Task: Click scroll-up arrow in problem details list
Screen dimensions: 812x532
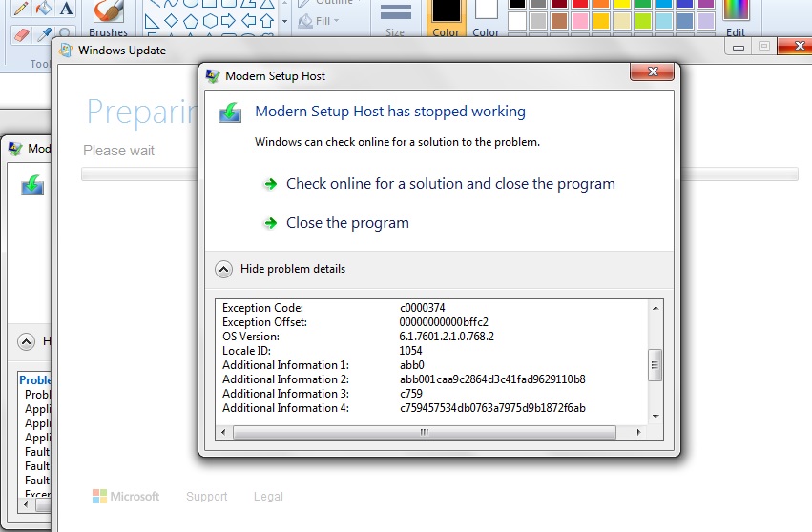Action: pos(656,308)
